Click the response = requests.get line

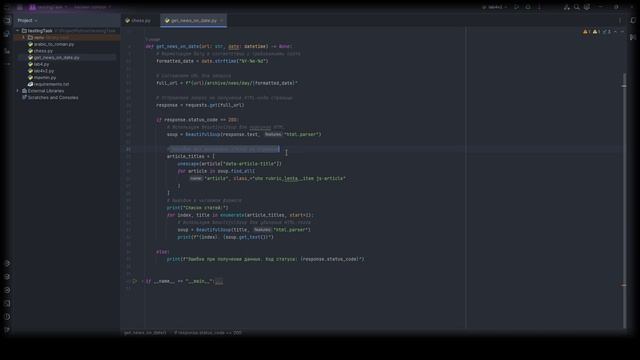tap(200, 105)
